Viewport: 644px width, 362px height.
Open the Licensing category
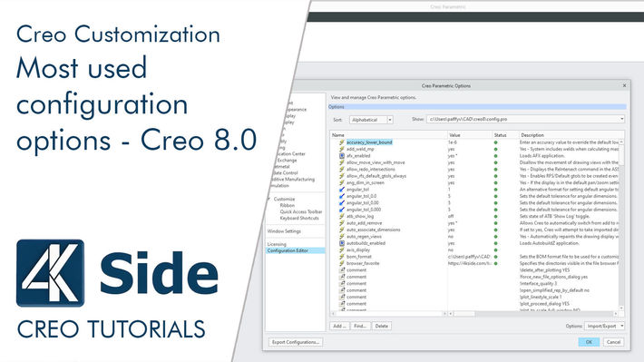(x=277, y=244)
